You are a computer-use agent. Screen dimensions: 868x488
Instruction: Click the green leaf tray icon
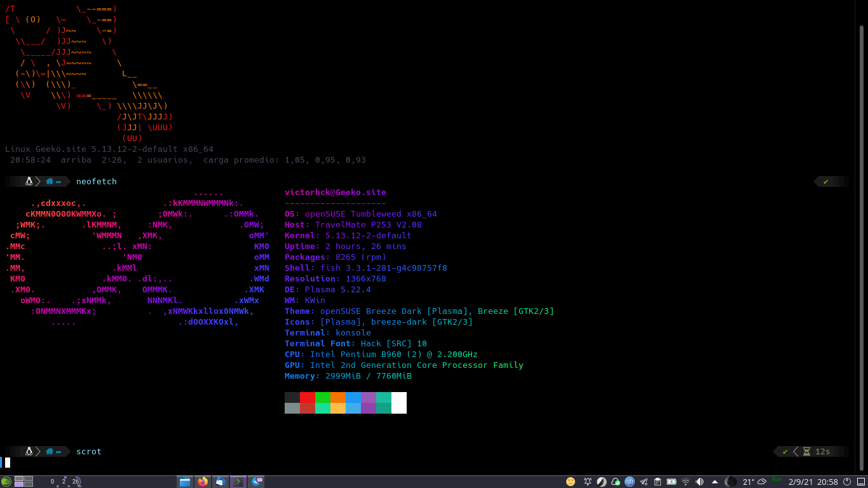click(x=602, y=482)
